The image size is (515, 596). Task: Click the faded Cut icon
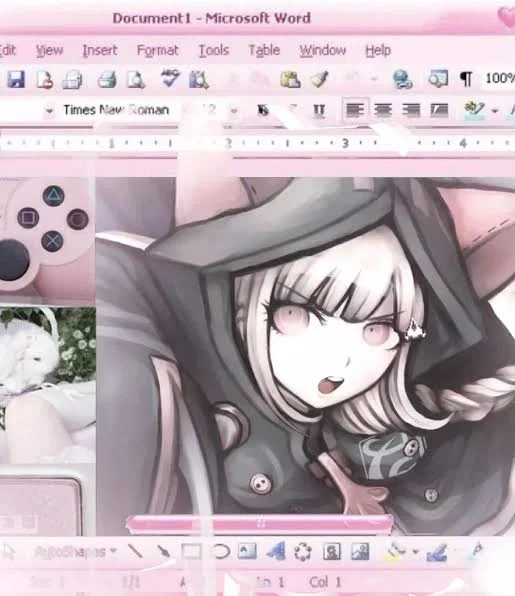233,79
